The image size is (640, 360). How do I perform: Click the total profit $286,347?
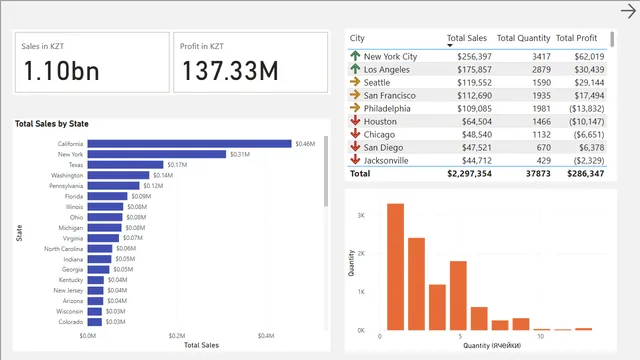586,173
